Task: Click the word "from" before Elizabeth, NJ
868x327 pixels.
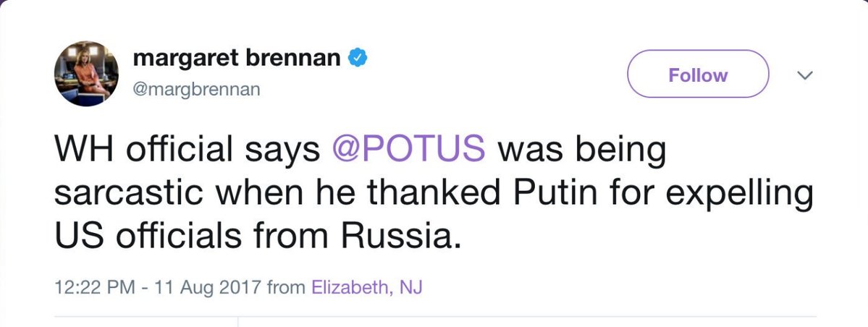Action: (287, 287)
